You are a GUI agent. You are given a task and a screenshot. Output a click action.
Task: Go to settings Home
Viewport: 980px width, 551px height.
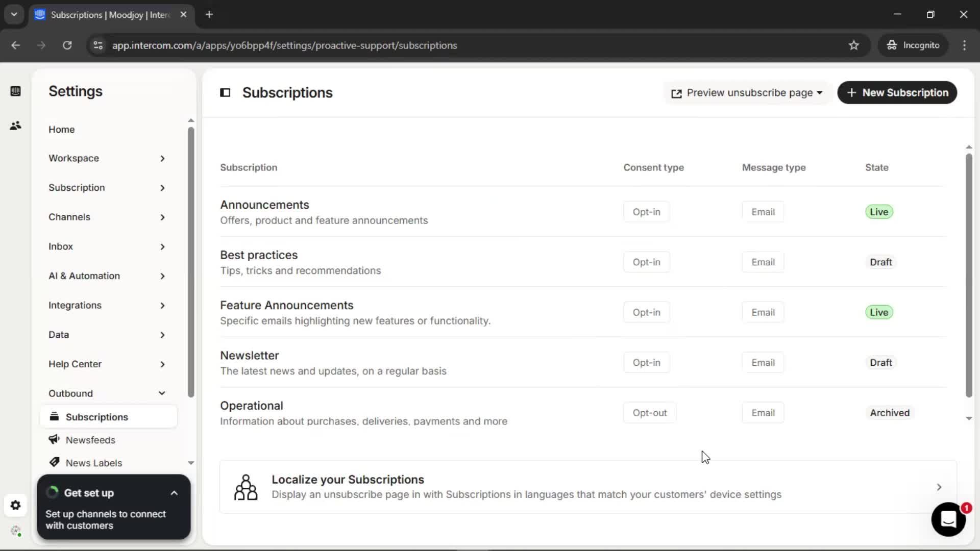pyautogui.click(x=61, y=130)
